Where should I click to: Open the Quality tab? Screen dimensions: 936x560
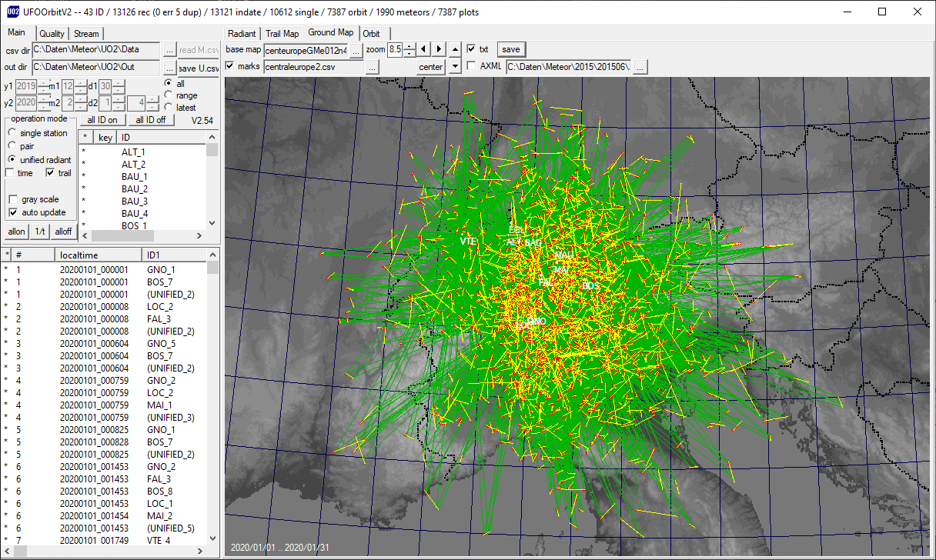[52, 34]
